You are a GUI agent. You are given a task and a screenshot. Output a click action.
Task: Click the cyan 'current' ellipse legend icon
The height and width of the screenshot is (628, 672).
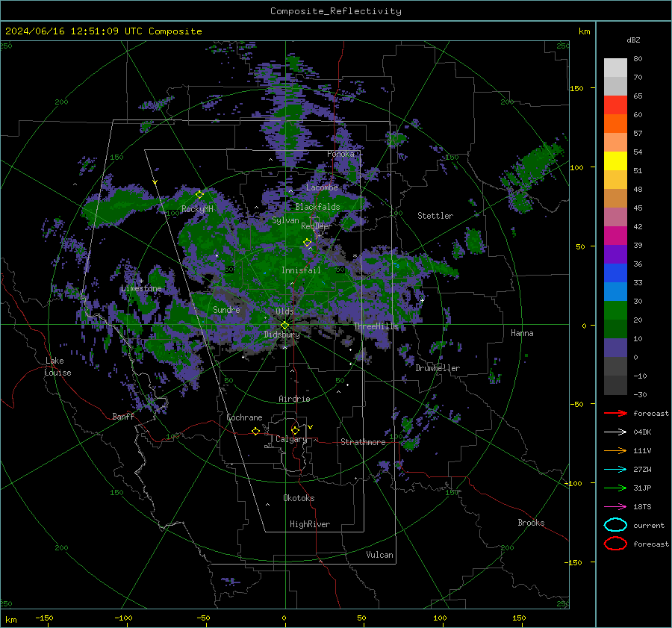[x=615, y=525]
